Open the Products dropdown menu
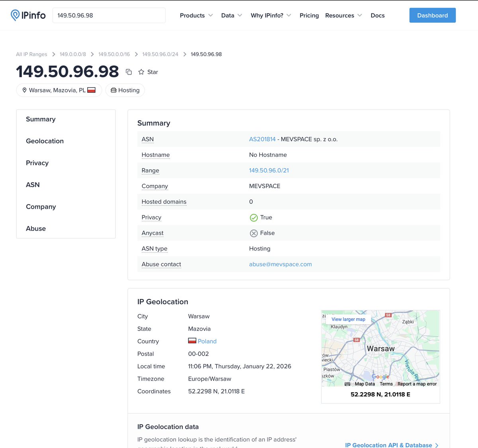 coord(196,16)
